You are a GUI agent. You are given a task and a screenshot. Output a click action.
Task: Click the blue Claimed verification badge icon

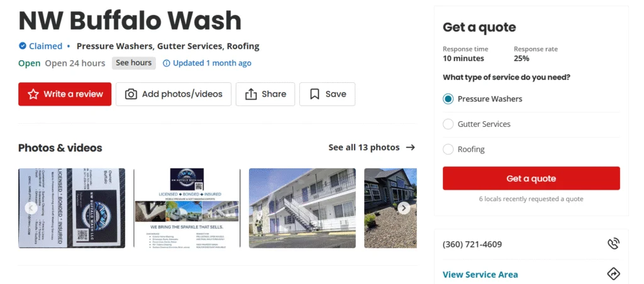[x=23, y=46]
